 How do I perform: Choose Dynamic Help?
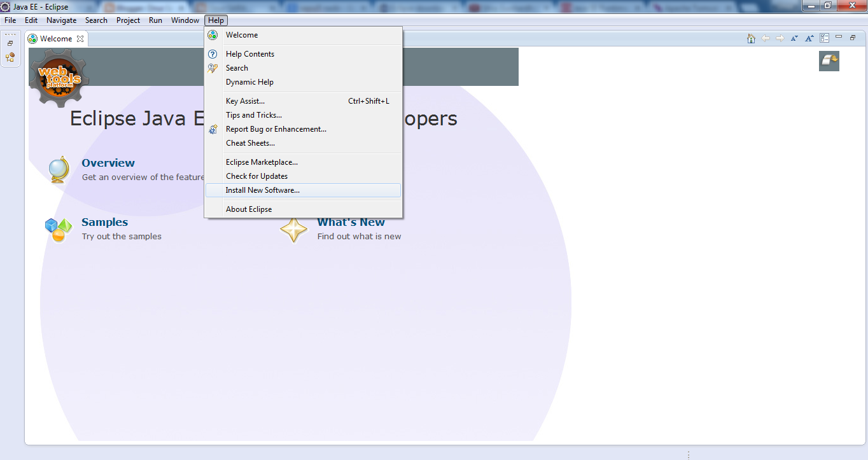[x=304, y=82]
